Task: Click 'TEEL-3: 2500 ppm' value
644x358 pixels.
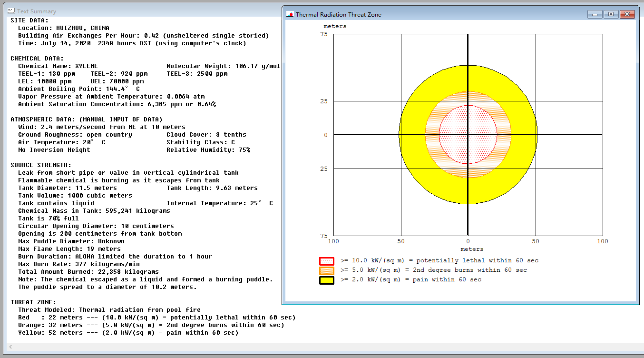Action: click(197, 74)
